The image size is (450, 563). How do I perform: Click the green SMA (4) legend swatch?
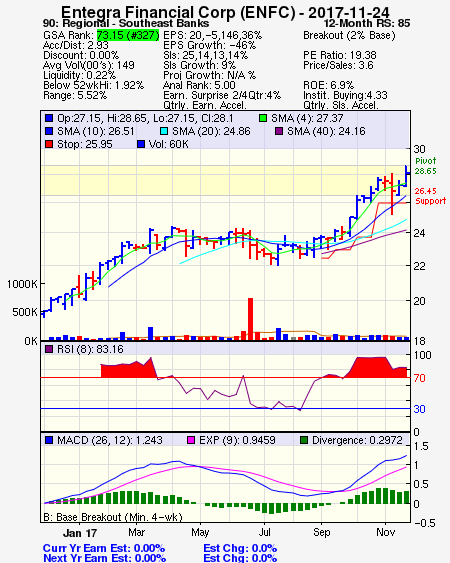[x=263, y=118]
